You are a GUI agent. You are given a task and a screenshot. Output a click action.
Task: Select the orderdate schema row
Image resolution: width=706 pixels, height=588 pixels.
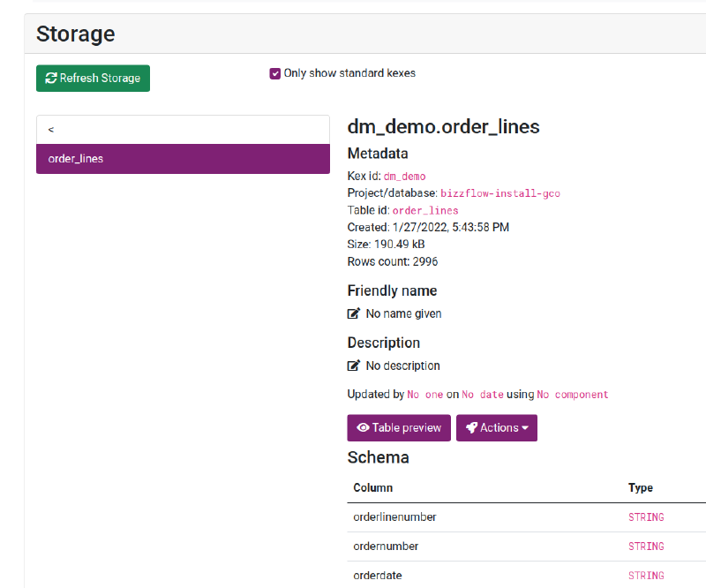click(x=378, y=575)
